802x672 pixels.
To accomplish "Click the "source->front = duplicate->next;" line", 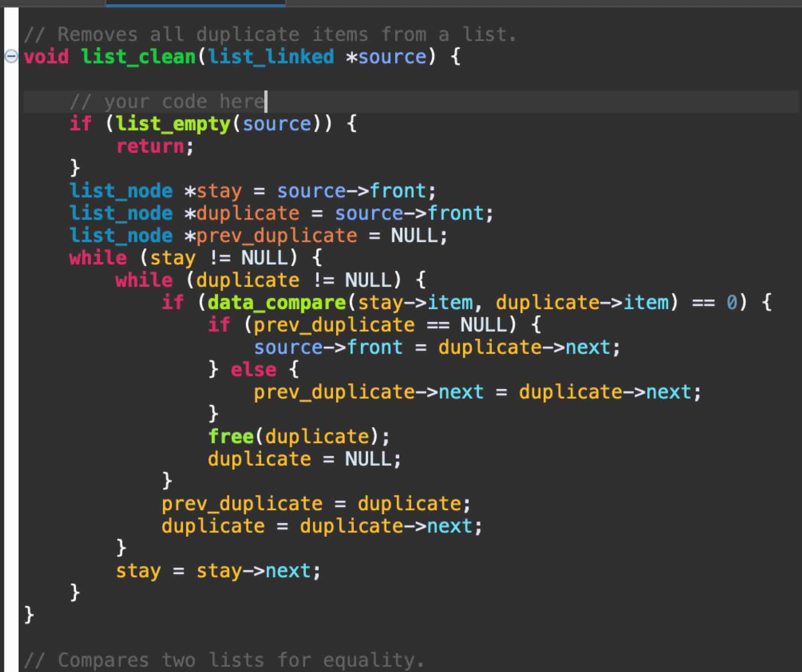I will pyautogui.click(x=437, y=347).
